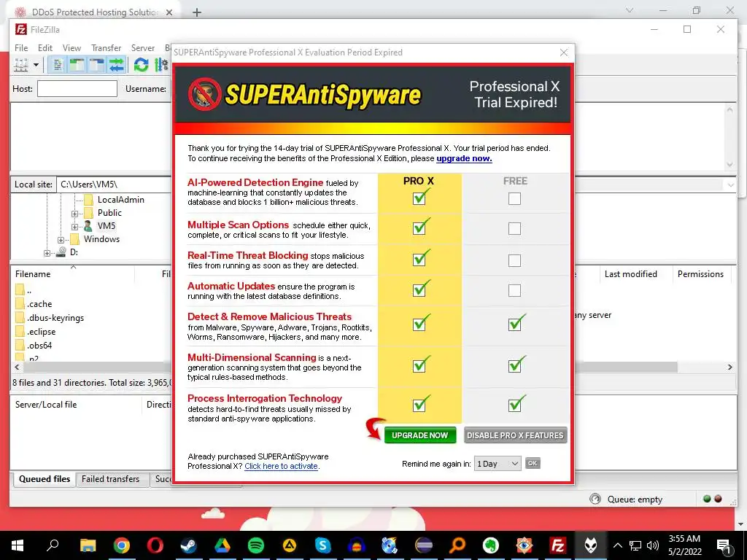The height and width of the screenshot is (560, 747).
Task: Select the .dbus-keyrings folder row
Action: 55,318
